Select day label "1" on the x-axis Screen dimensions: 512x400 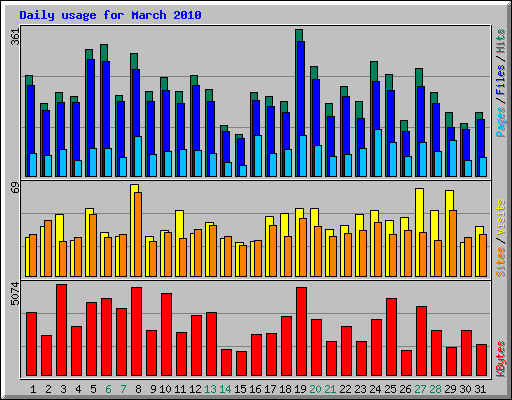click(33, 389)
